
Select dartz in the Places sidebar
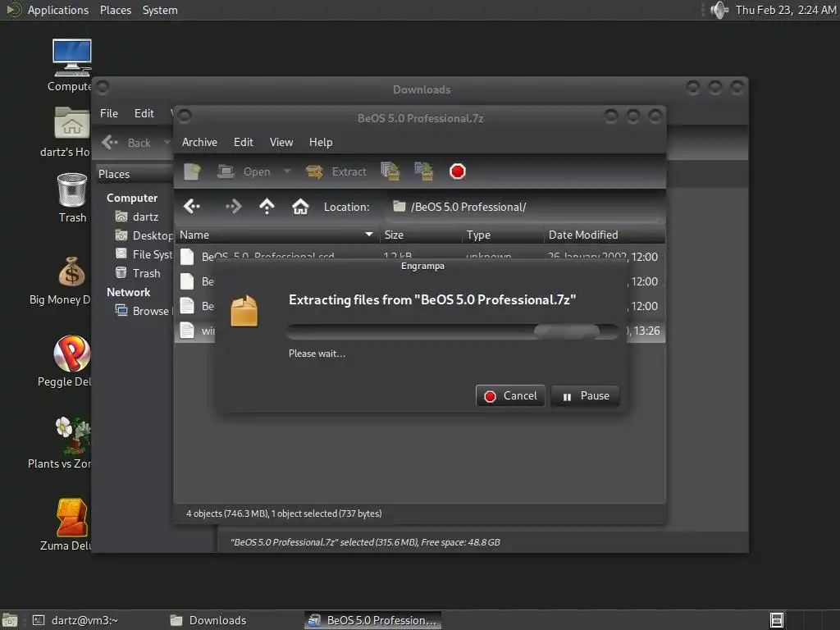[137, 217]
